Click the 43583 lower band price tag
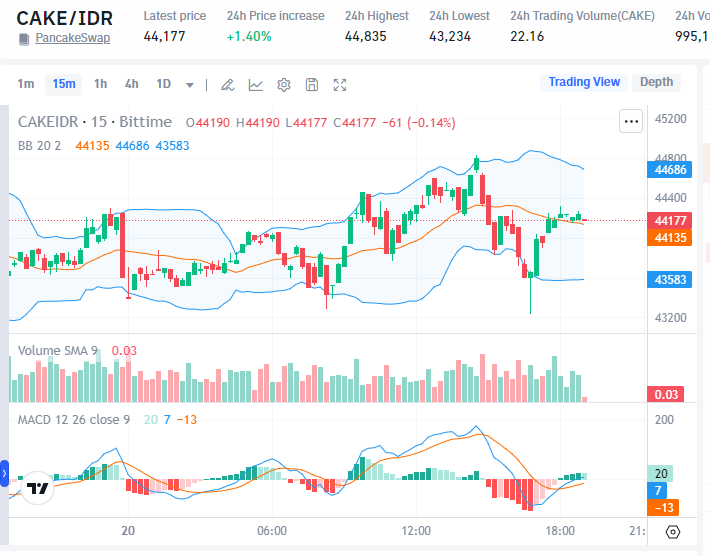 point(670,280)
